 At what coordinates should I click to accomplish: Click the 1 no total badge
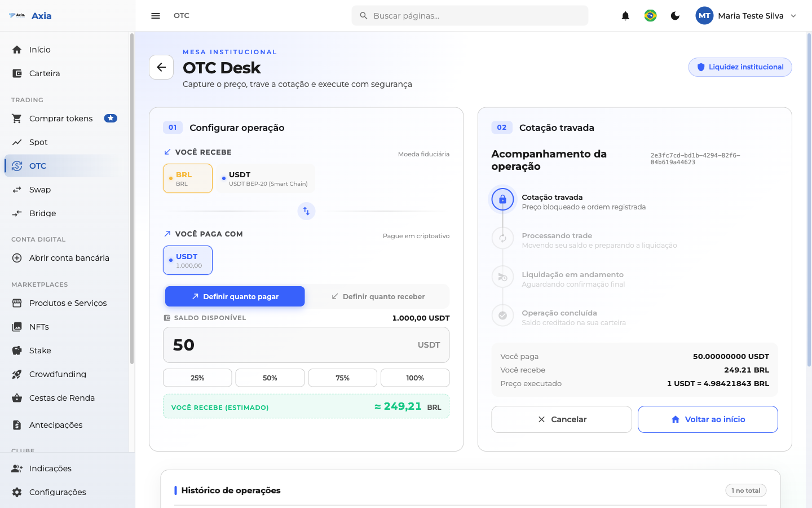(x=745, y=491)
